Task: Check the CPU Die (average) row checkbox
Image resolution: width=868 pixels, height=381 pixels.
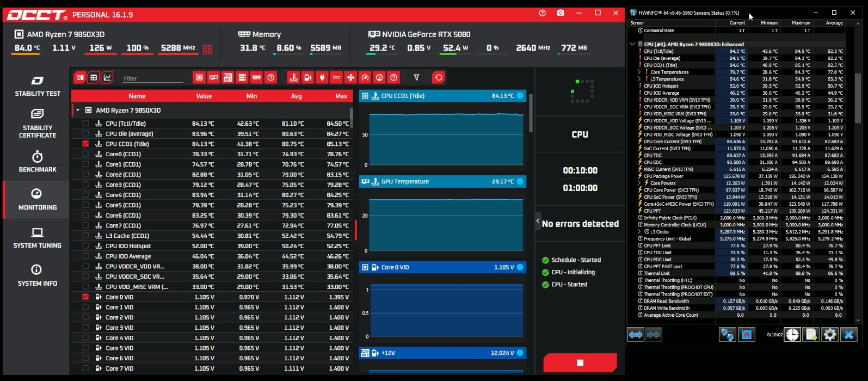Action: (85, 134)
